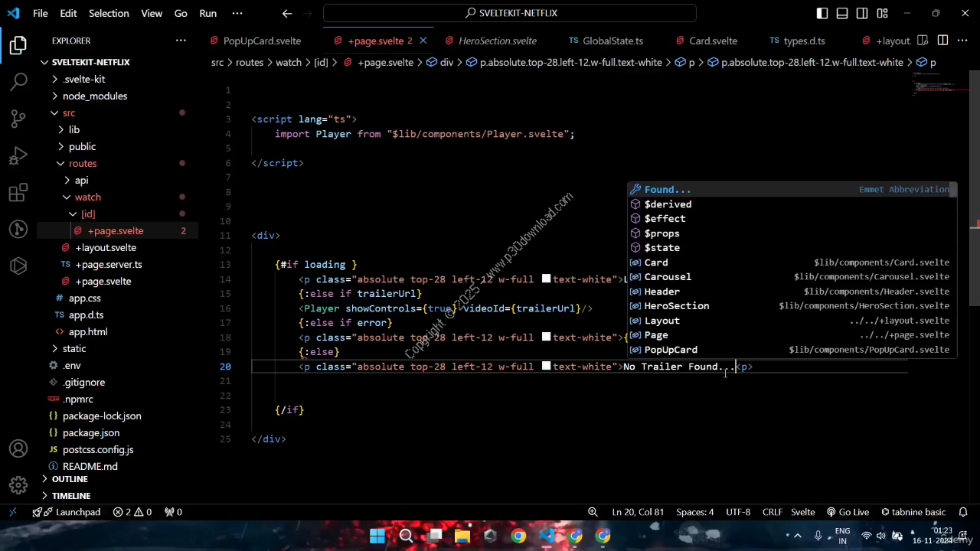
Task: Open notifications bell in status bar
Action: (x=964, y=512)
